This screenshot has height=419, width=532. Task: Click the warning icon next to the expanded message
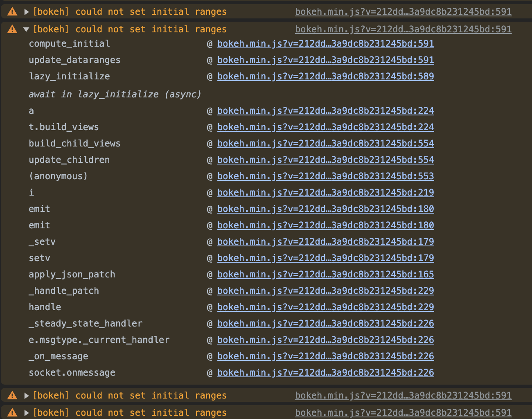click(x=12, y=29)
